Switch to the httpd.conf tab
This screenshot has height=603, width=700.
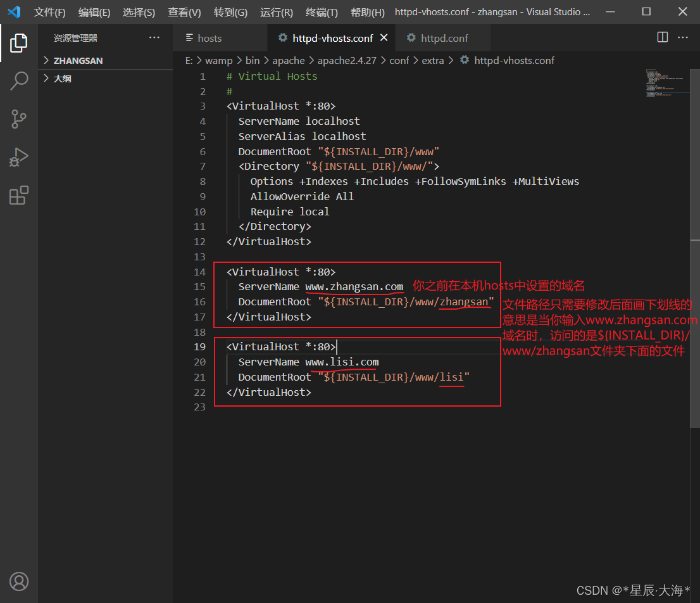pyautogui.click(x=444, y=38)
